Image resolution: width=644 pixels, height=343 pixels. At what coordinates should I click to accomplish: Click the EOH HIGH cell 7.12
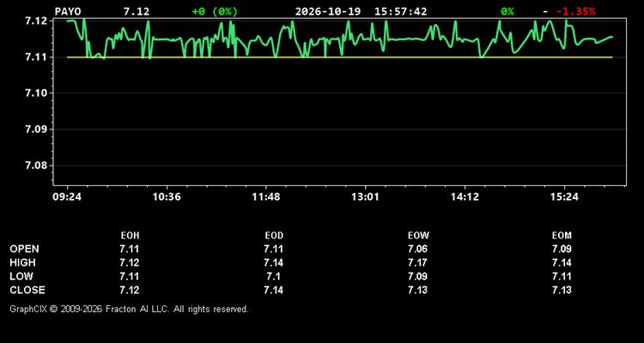tap(130, 262)
